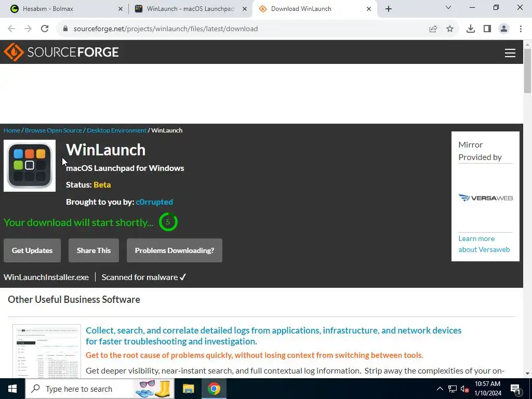Screen dimensions: 532x399
Task: Click the lock site-info icon
Action: [65, 29]
